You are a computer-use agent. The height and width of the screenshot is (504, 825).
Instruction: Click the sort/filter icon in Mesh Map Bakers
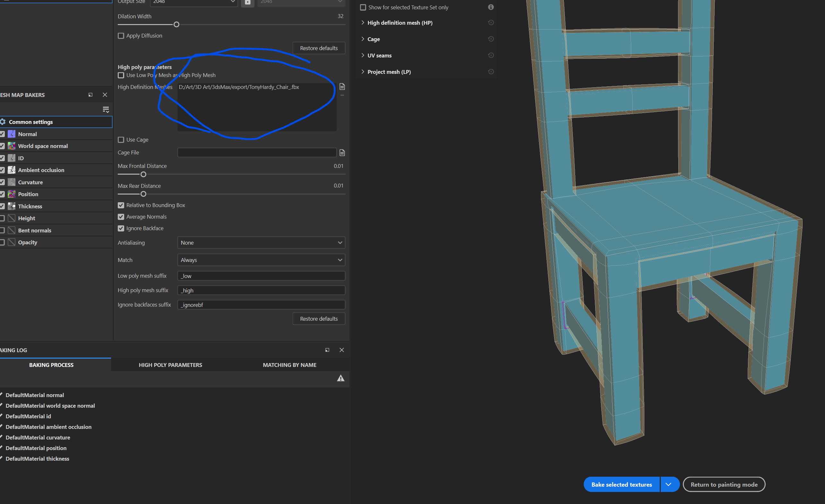[106, 109]
